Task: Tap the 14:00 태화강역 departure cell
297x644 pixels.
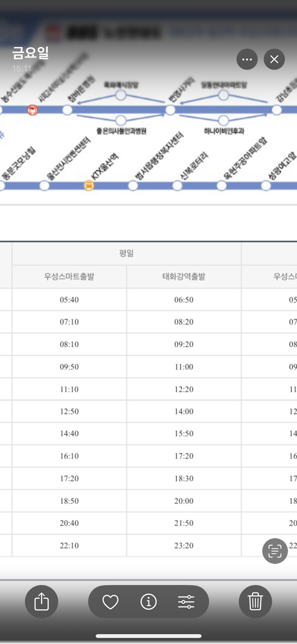Action: click(184, 411)
